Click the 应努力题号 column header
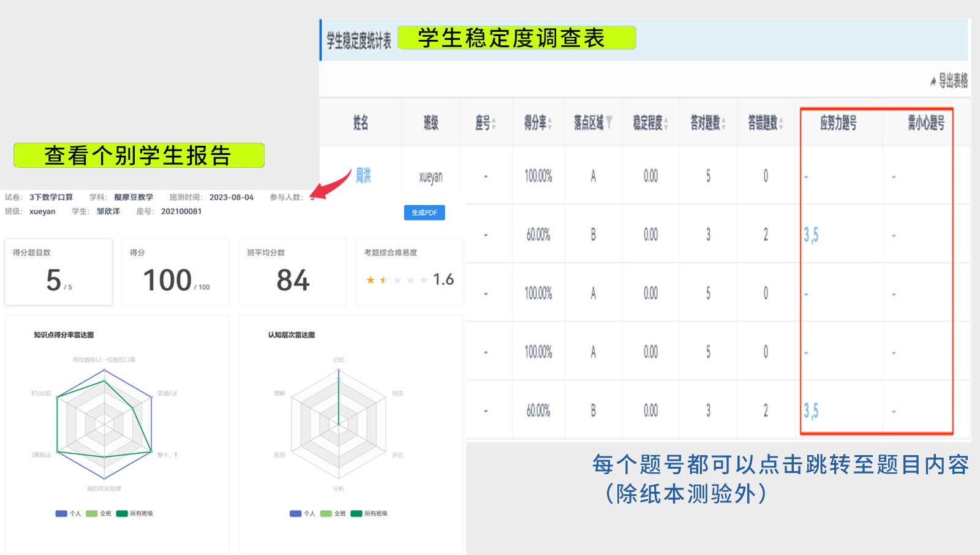980x555 pixels. click(838, 123)
